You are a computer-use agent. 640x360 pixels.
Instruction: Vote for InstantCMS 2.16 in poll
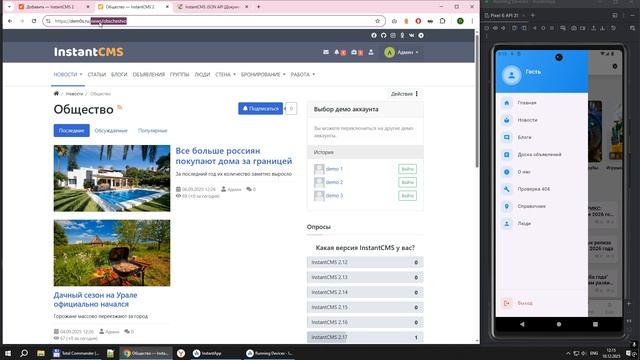click(x=365, y=322)
